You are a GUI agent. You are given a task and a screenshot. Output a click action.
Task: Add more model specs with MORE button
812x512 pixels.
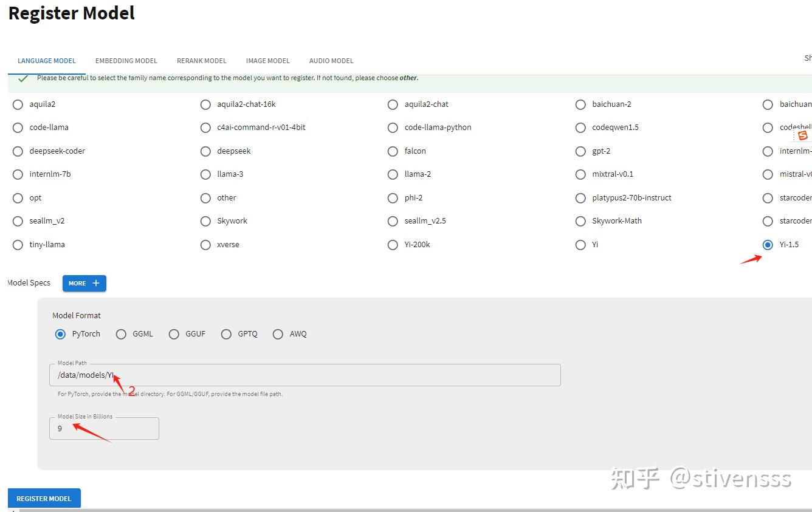[84, 283]
